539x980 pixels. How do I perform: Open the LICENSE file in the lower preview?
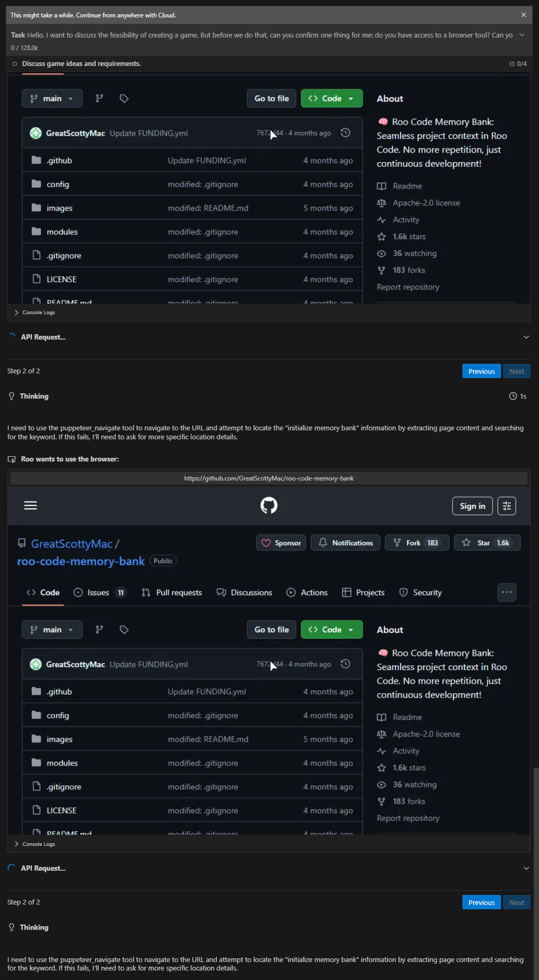62,811
